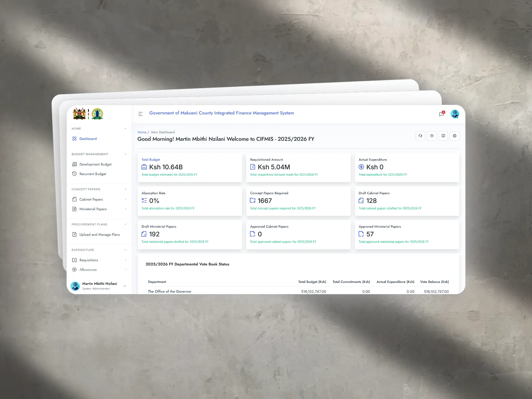The height and width of the screenshot is (399, 532).
Task: Expand the Requisitions submenu arrow
Action: point(126,260)
